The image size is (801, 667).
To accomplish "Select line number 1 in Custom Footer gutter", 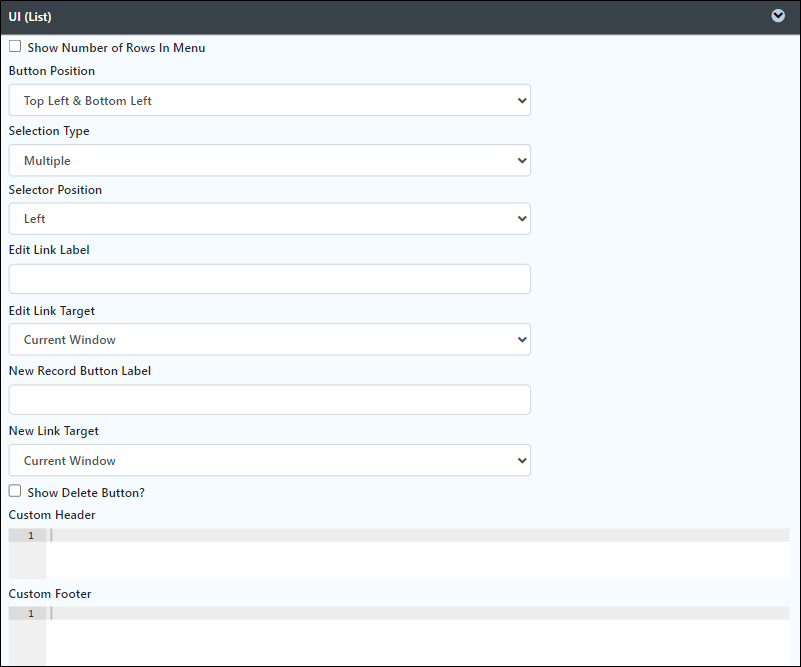I will click(31, 613).
